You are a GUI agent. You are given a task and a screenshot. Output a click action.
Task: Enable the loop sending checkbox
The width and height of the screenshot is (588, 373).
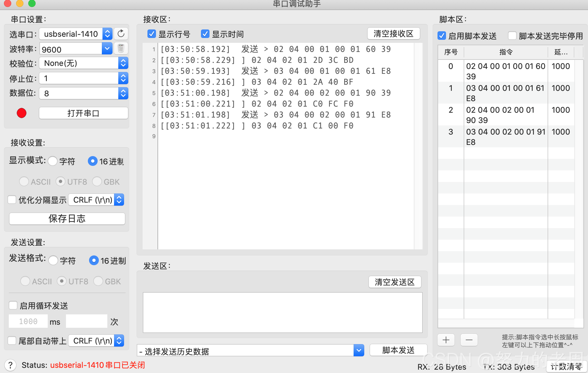point(13,305)
